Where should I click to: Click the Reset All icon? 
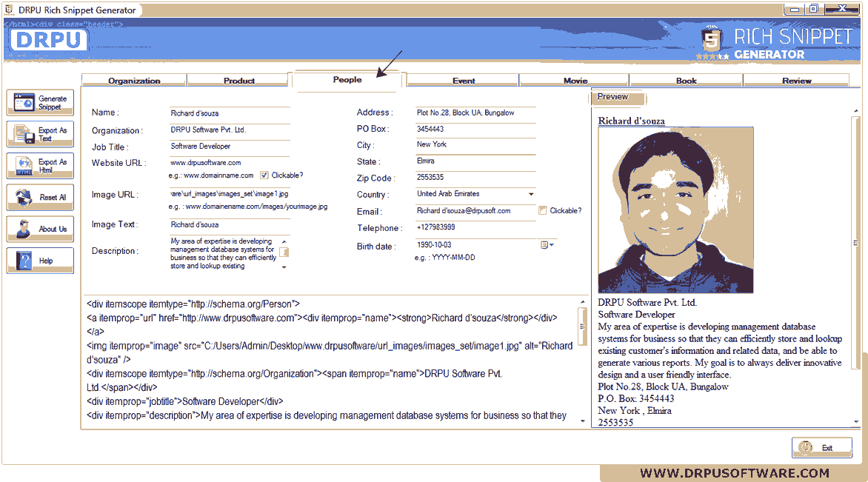tap(24, 198)
